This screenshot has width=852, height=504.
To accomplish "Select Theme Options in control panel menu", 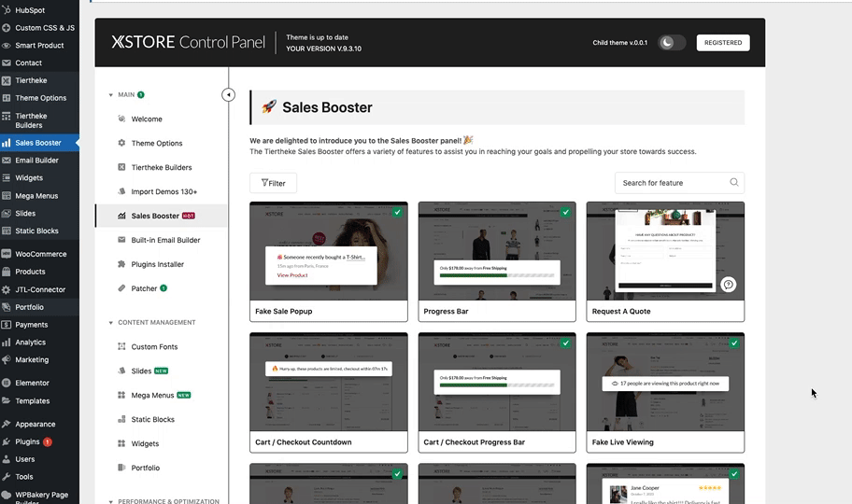I will click(157, 144).
